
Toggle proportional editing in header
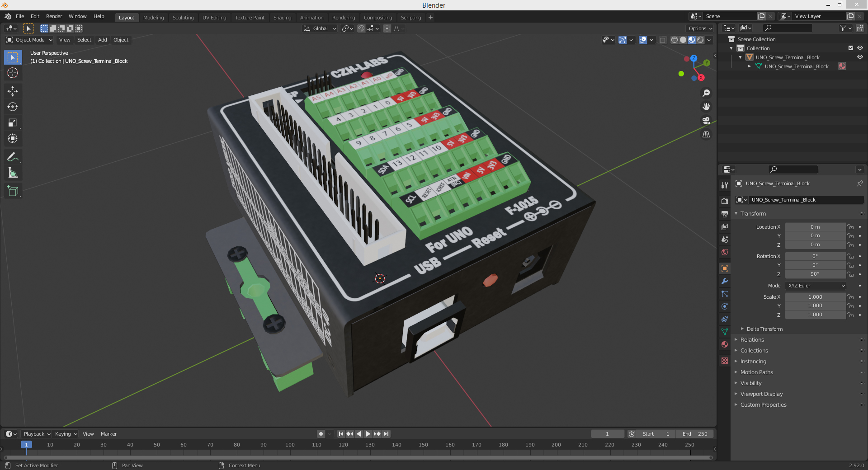[387, 28]
